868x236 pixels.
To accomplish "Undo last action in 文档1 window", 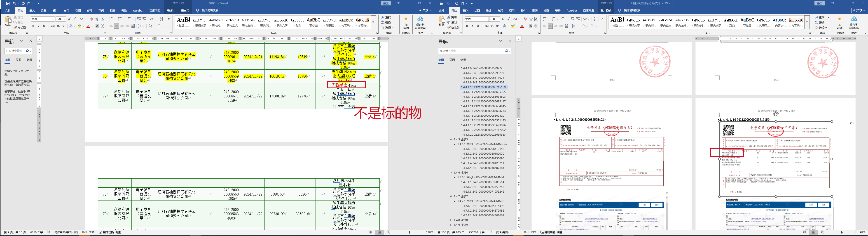I will point(14,3).
